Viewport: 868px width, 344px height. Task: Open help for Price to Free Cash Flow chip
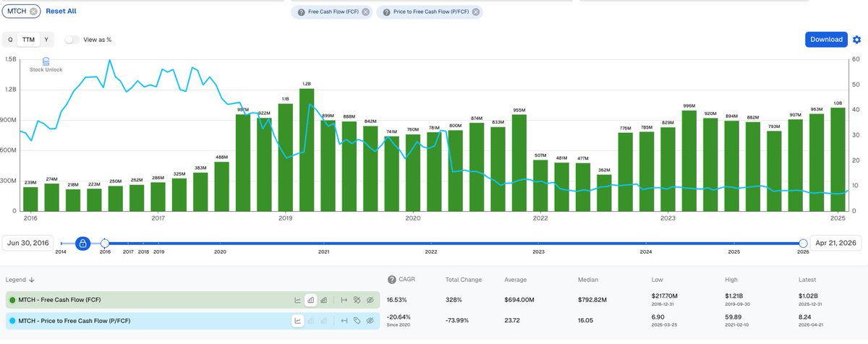tap(386, 12)
